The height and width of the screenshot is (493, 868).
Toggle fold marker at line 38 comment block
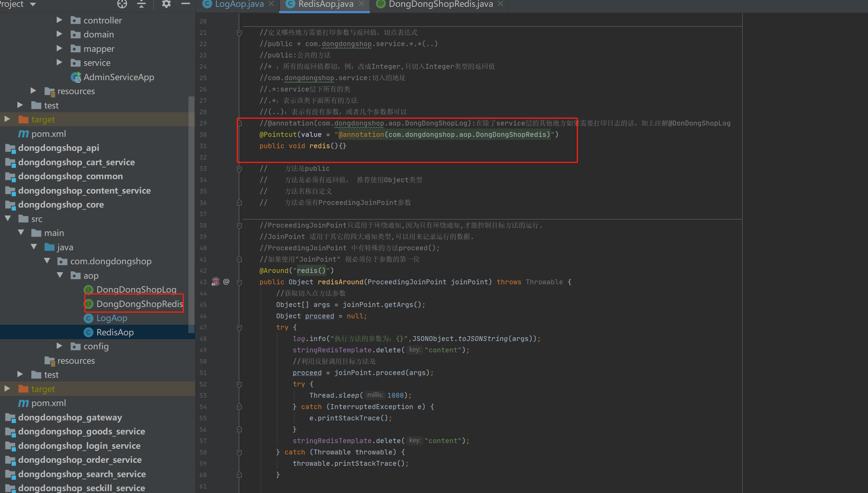coord(239,226)
